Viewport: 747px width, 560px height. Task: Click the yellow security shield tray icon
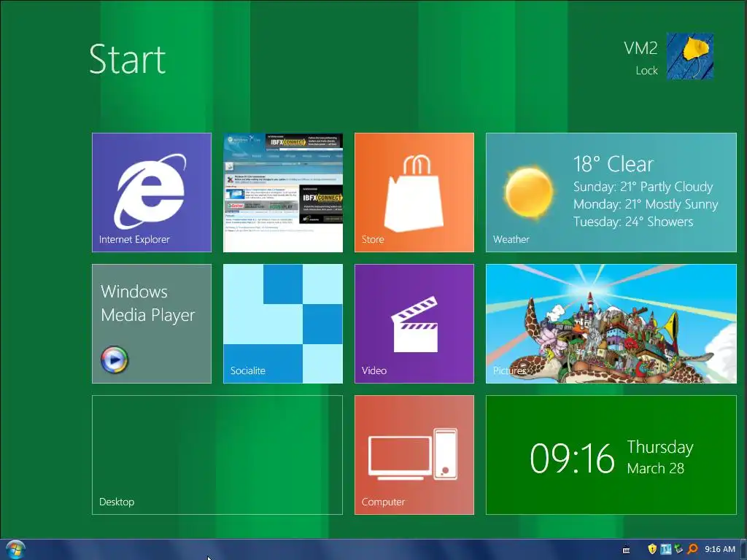[x=652, y=549]
